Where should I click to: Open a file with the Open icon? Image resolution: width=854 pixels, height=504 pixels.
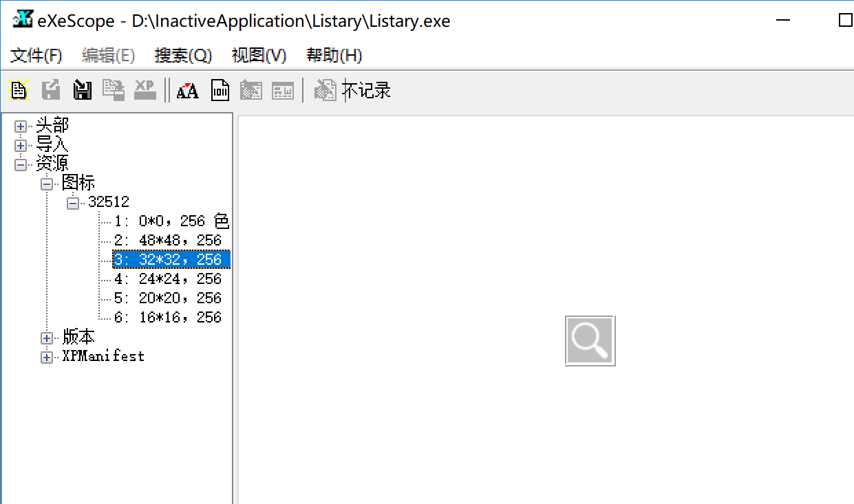click(18, 89)
